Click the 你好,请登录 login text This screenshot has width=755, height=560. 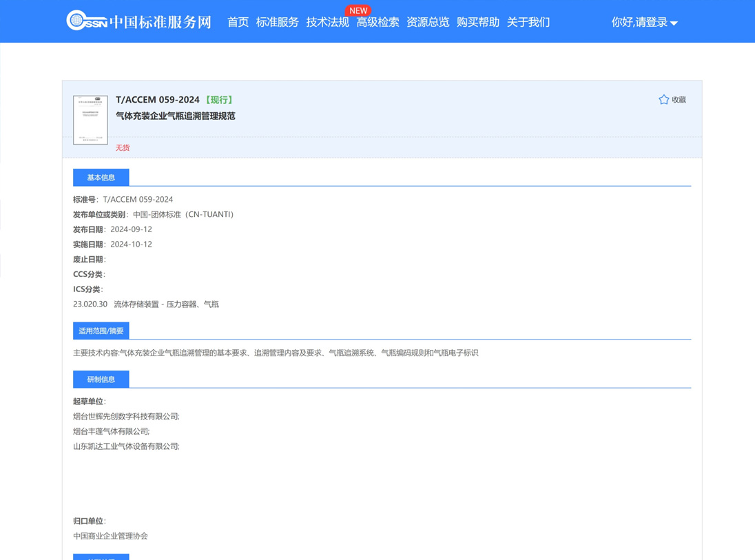pos(639,22)
